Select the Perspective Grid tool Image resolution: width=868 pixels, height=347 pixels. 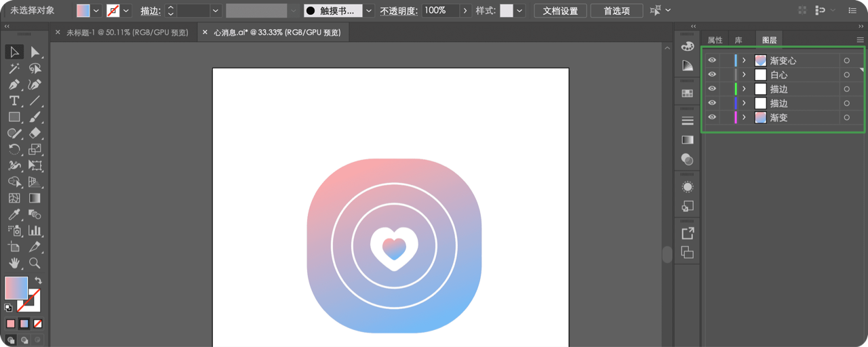click(x=35, y=182)
